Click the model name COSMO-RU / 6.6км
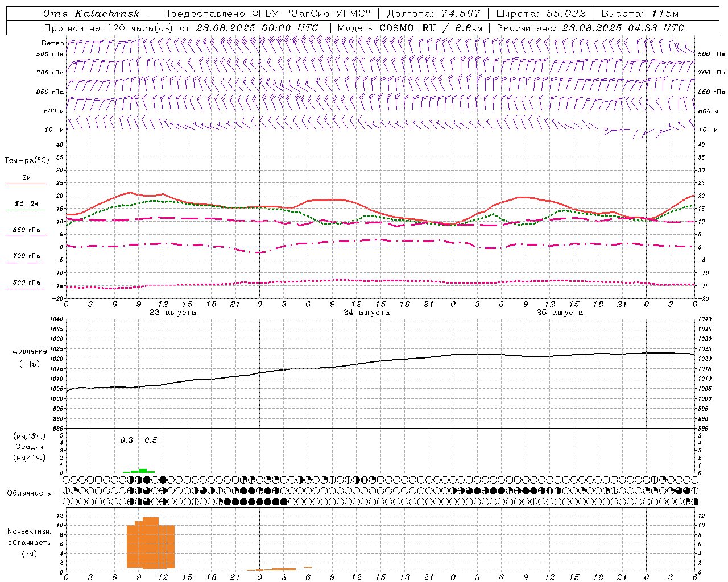This screenshot has height=582, width=728. tap(431, 28)
